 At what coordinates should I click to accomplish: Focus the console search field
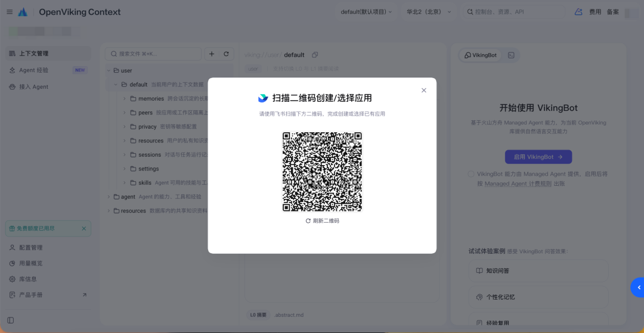[x=515, y=12]
